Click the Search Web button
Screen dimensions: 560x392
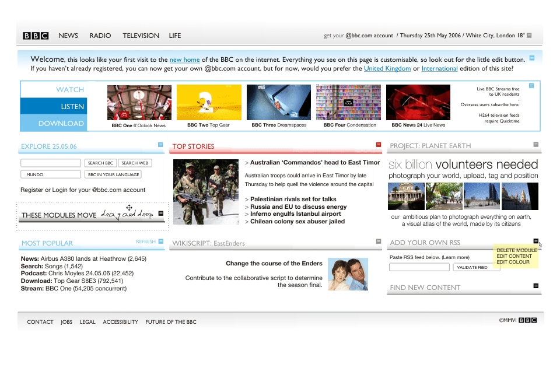tap(135, 163)
